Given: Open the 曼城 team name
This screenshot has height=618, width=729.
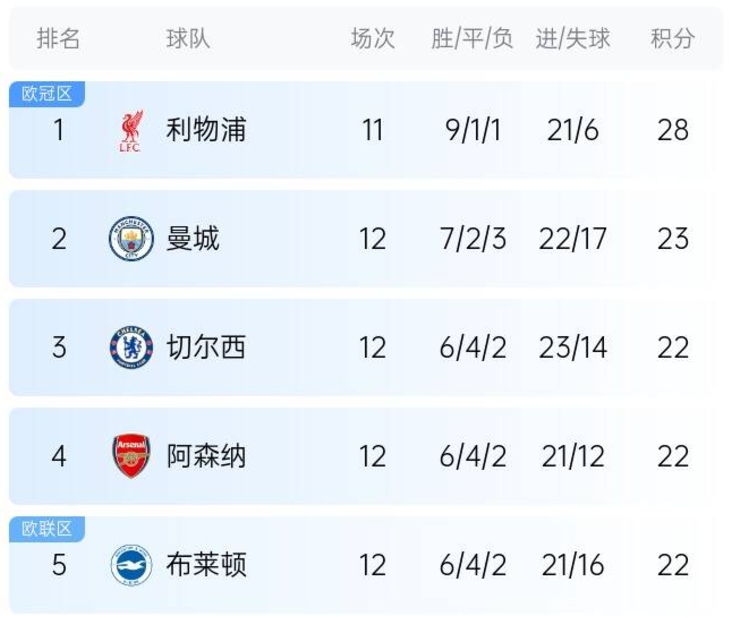Looking at the screenshot, I should (192, 239).
